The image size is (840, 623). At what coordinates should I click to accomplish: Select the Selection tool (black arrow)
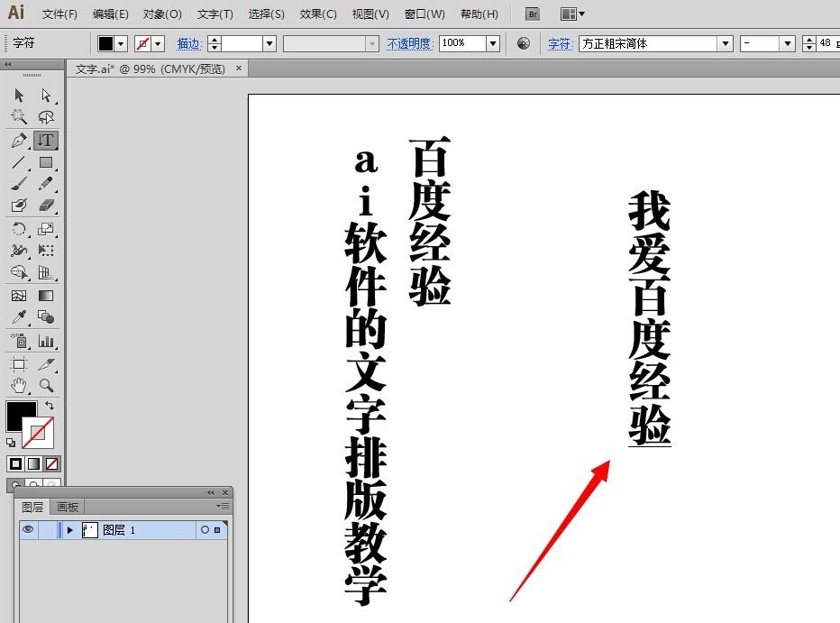(19, 96)
